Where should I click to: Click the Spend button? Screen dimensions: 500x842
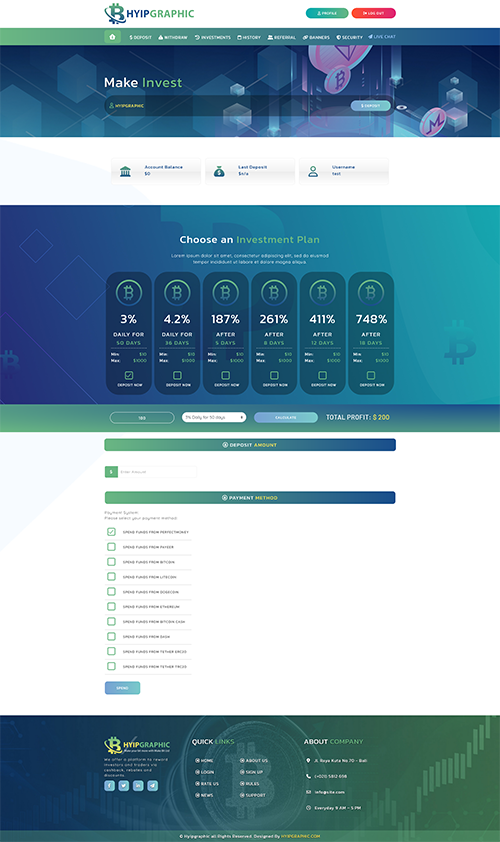coord(122,688)
